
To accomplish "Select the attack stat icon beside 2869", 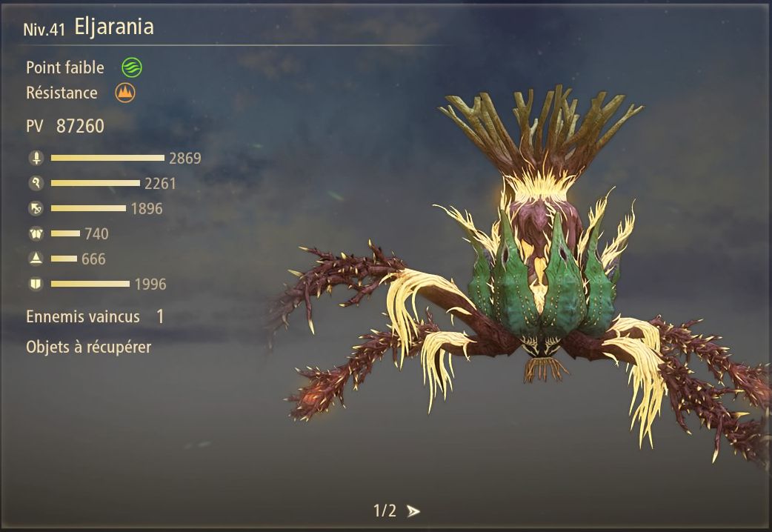I will pyautogui.click(x=36, y=158).
